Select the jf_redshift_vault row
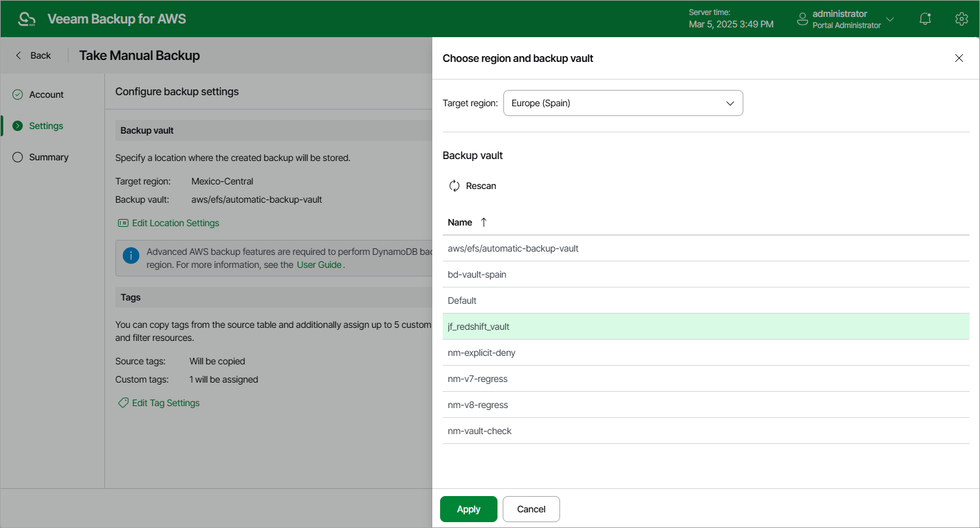The width and height of the screenshot is (980, 528). [706, 327]
